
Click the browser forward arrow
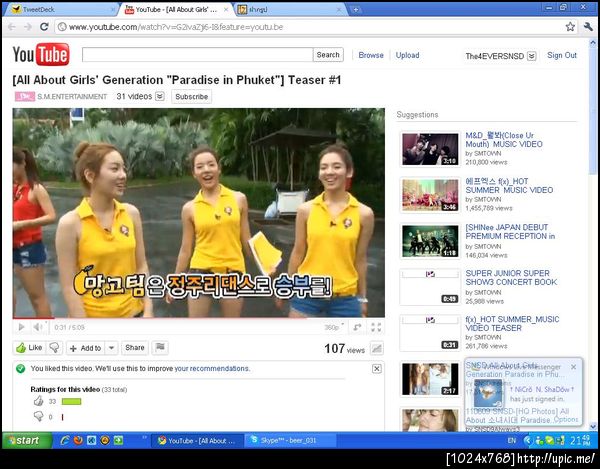28,27
